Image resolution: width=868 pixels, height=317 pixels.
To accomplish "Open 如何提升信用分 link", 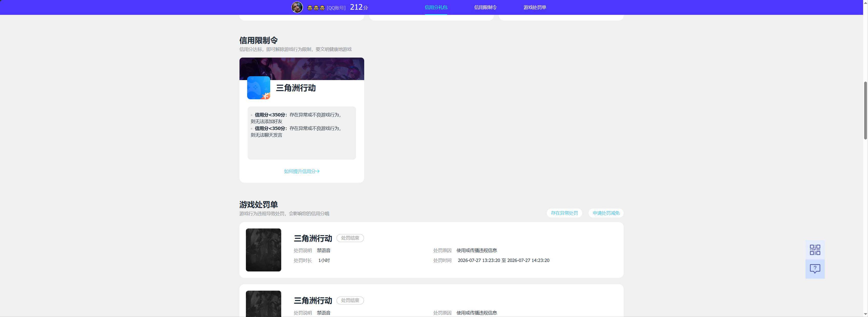I will [301, 171].
